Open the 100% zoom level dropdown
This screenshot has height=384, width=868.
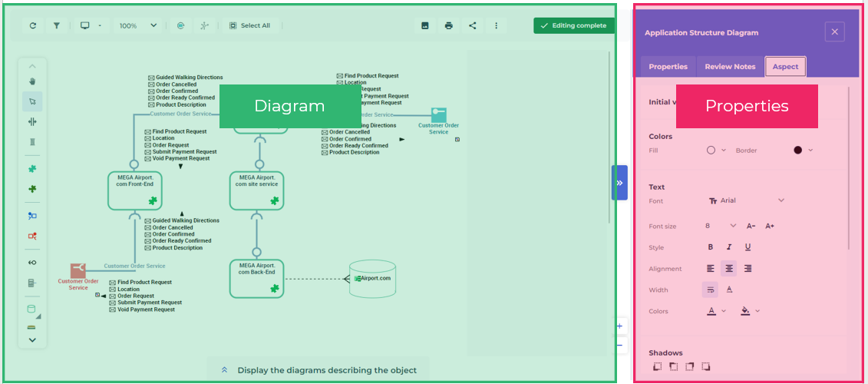point(139,25)
